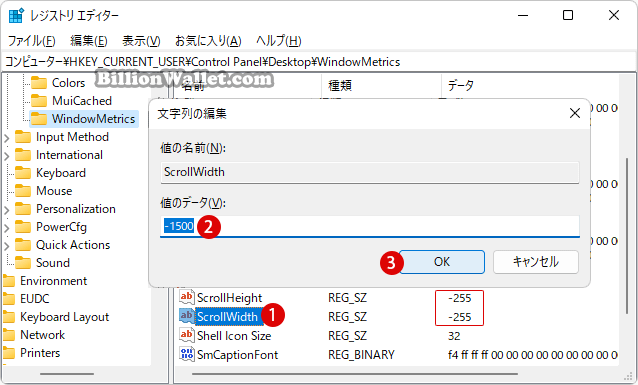This screenshot has width=638, height=385.
Task: Click the Shell Icon Size value icon
Action: click(187, 335)
